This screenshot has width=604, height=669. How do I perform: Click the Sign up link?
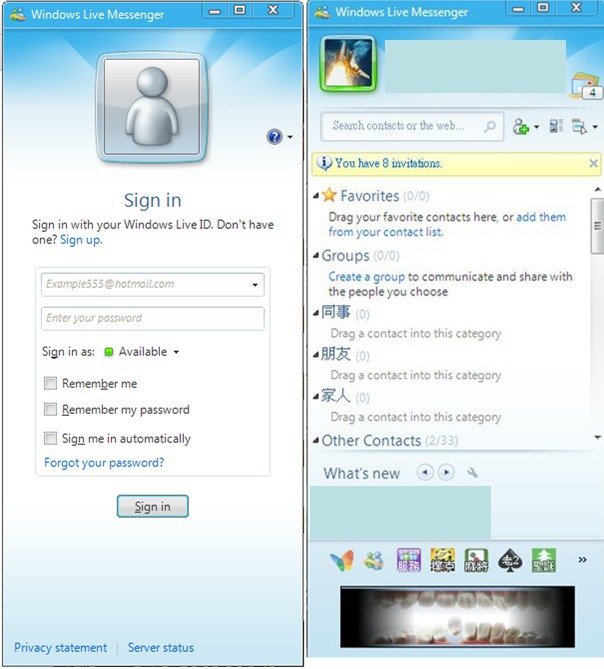(x=81, y=240)
